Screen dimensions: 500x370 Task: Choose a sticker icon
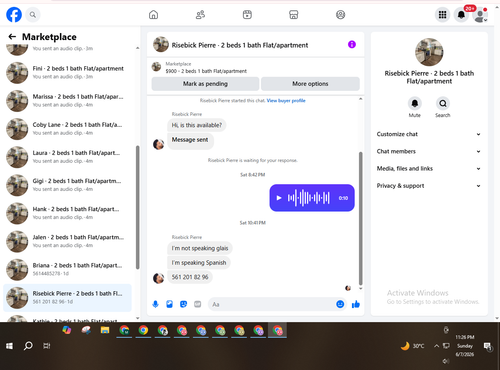pos(183,304)
